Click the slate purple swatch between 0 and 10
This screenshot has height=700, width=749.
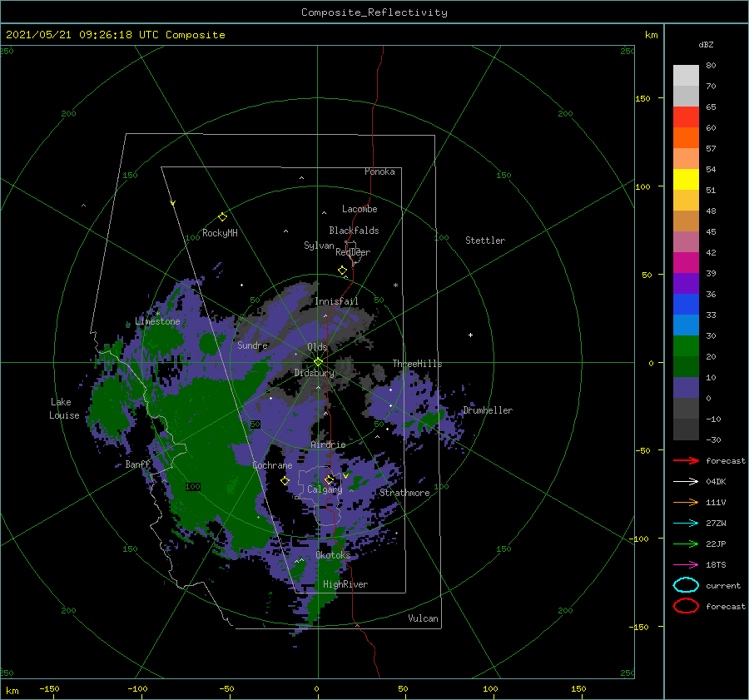(x=686, y=388)
